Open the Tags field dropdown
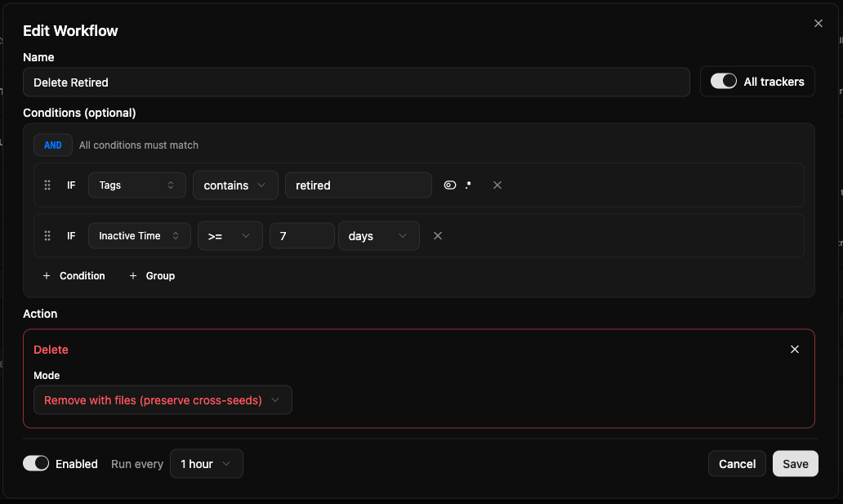The width and height of the screenshot is (843, 504). click(136, 185)
